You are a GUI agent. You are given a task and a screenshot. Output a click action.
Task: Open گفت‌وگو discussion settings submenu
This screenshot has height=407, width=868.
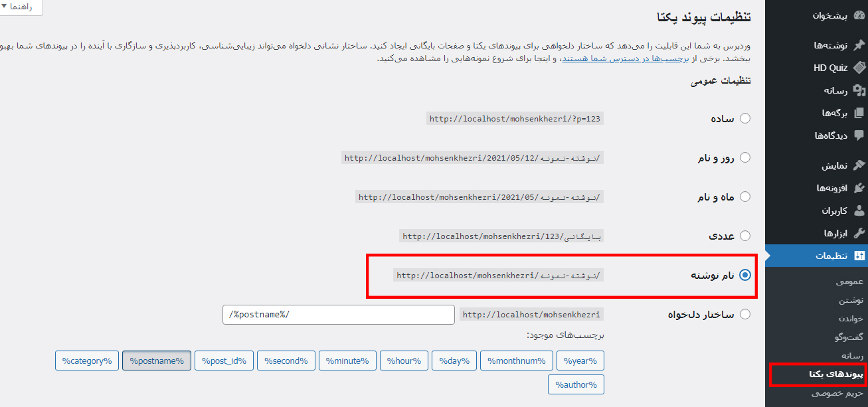(x=848, y=337)
